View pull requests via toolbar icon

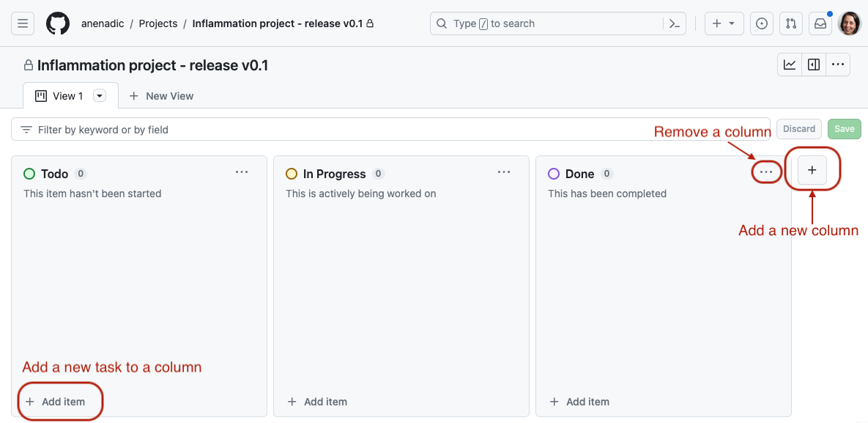point(790,23)
